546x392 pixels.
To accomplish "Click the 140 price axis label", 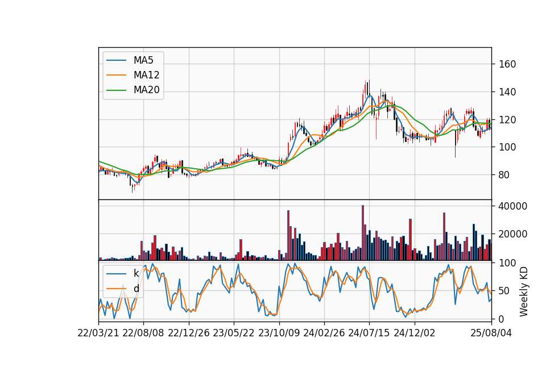I will 507,92.
